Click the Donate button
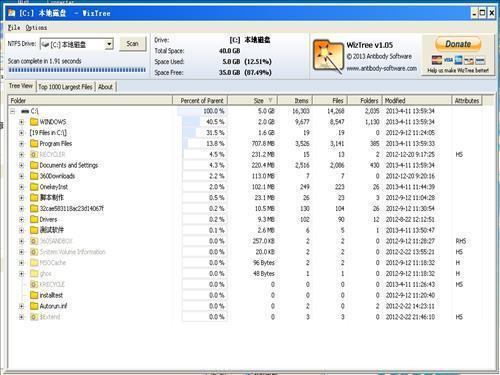This screenshot has height=375, width=500. coord(458,44)
